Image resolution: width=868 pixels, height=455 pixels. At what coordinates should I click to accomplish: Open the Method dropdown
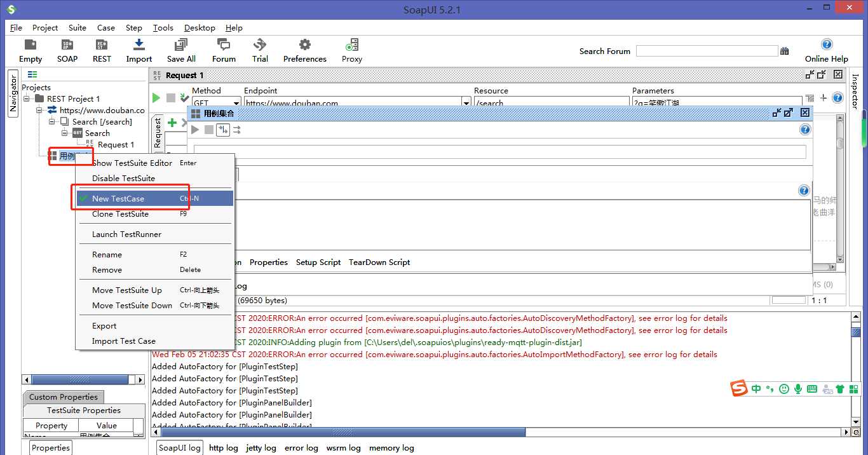tap(236, 103)
